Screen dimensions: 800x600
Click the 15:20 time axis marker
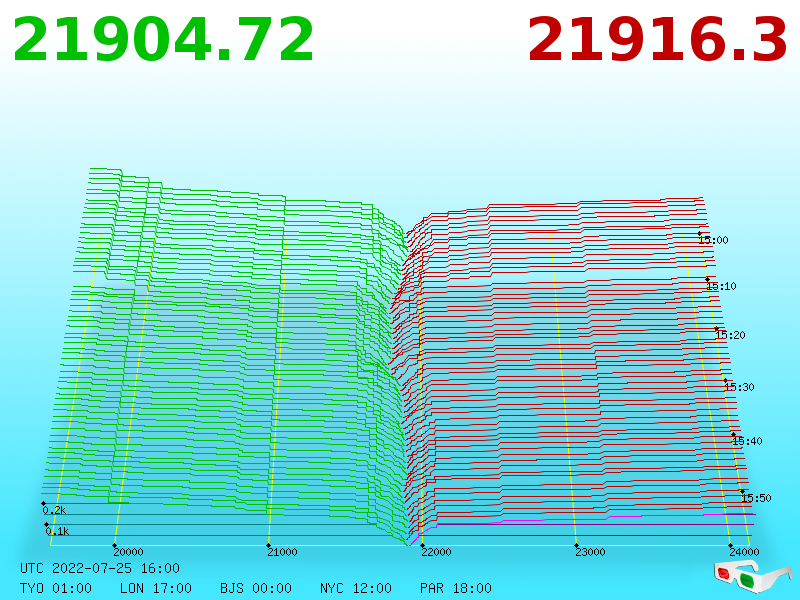(x=730, y=335)
